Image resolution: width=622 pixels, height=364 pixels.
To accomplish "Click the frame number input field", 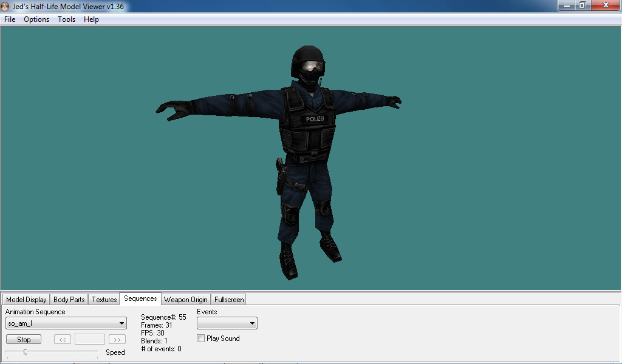I will click(89, 339).
